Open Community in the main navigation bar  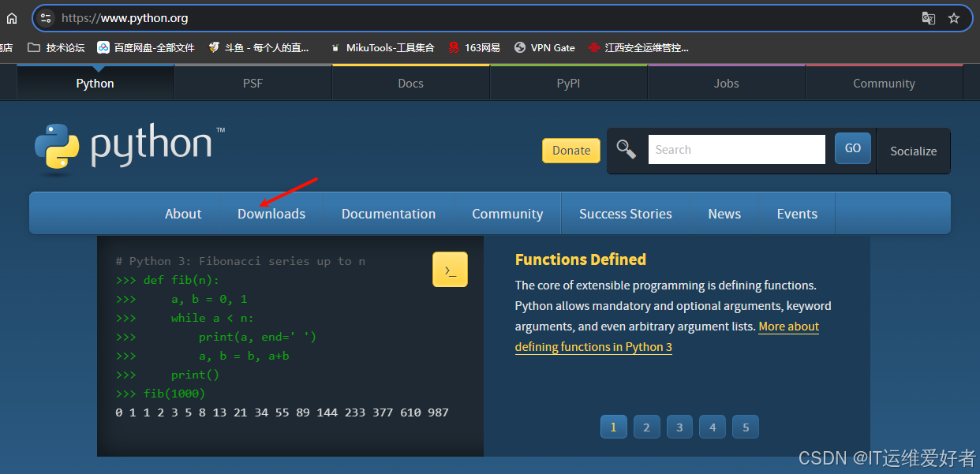click(x=507, y=214)
